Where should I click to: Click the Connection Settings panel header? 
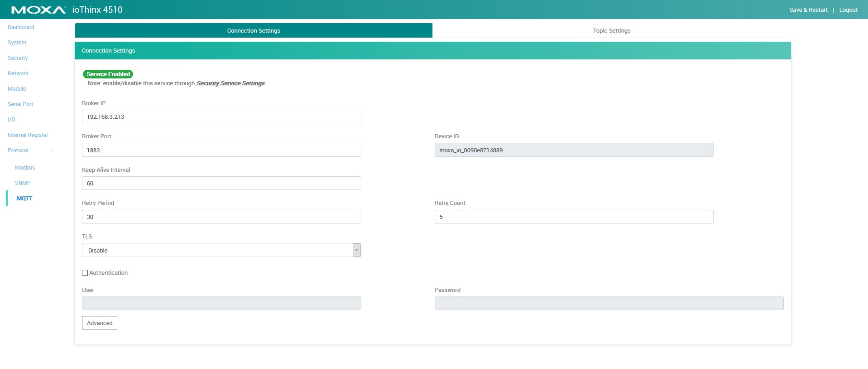(x=432, y=51)
